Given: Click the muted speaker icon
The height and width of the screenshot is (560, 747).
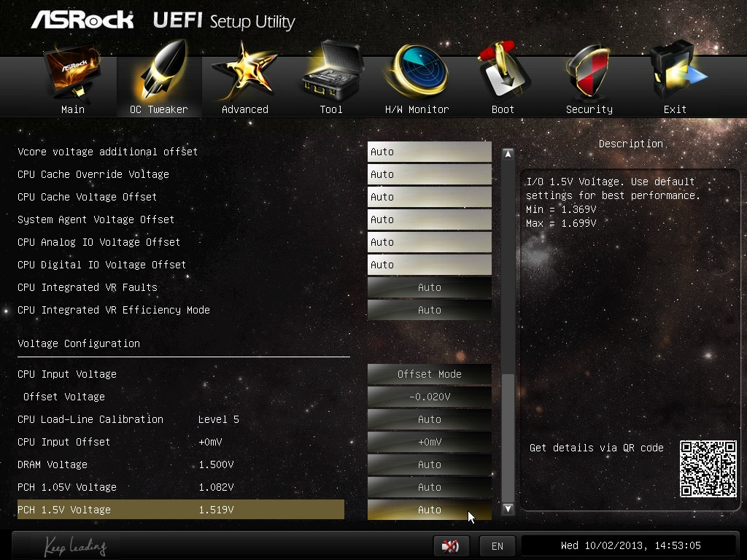Looking at the screenshot, I should tap(451, 545).
